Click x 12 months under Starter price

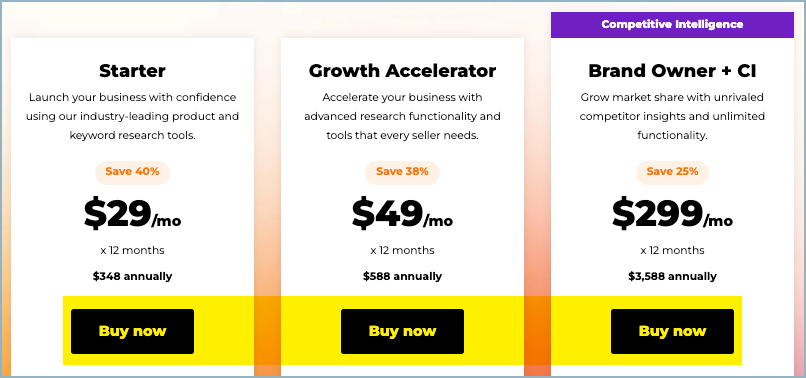(132, 250)
